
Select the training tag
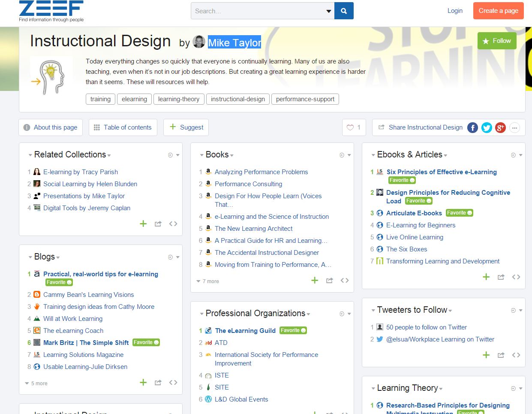tap(100, 99)
